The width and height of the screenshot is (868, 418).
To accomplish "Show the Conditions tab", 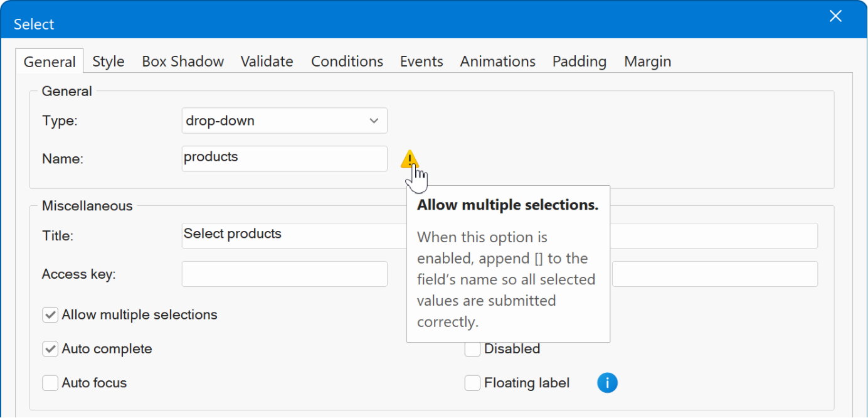I will click(x=347, y=62).
